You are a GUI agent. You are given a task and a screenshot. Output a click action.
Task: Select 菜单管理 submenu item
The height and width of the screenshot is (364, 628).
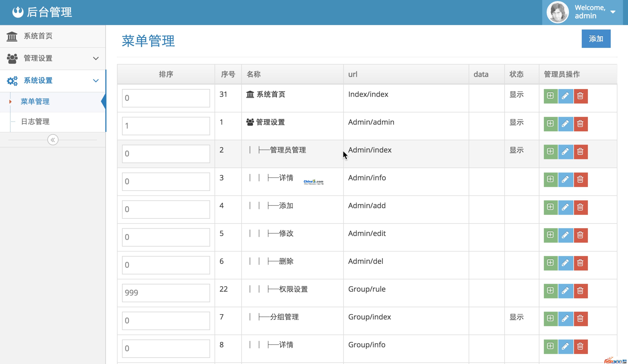coord(35,102)
